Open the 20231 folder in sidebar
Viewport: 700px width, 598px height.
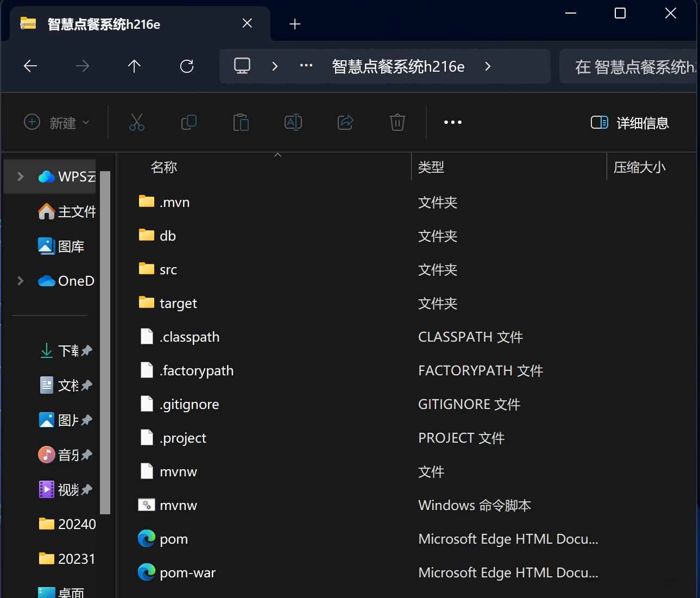point(67,559)
